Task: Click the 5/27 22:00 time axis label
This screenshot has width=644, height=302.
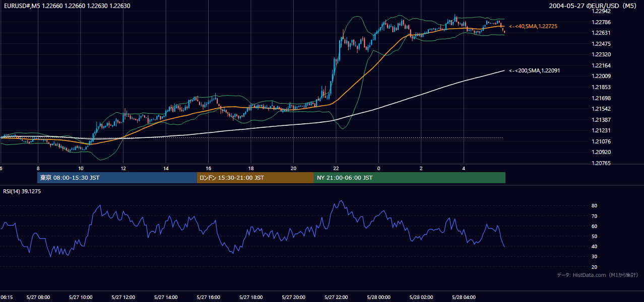Action: click(x=336, y=297)
